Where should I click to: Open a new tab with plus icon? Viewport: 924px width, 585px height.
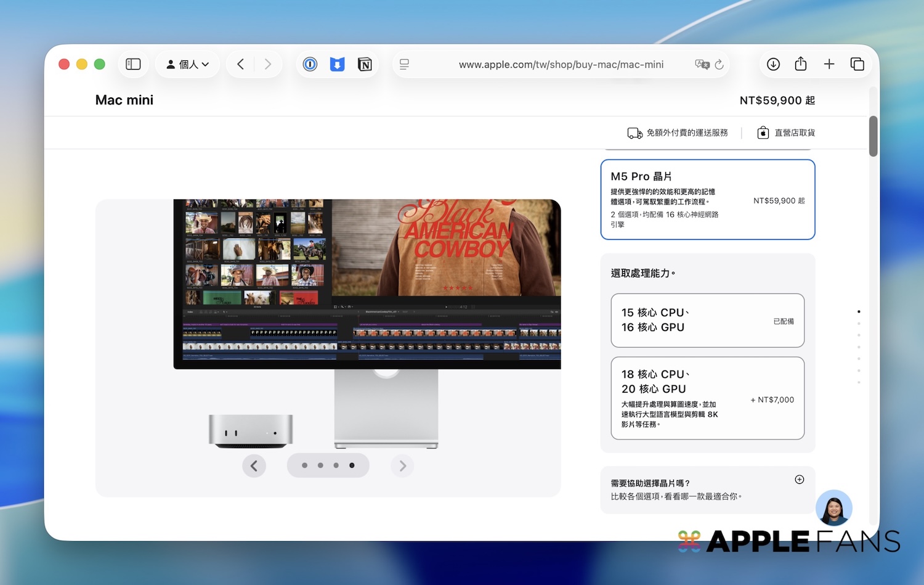click(x=829, y=64)
